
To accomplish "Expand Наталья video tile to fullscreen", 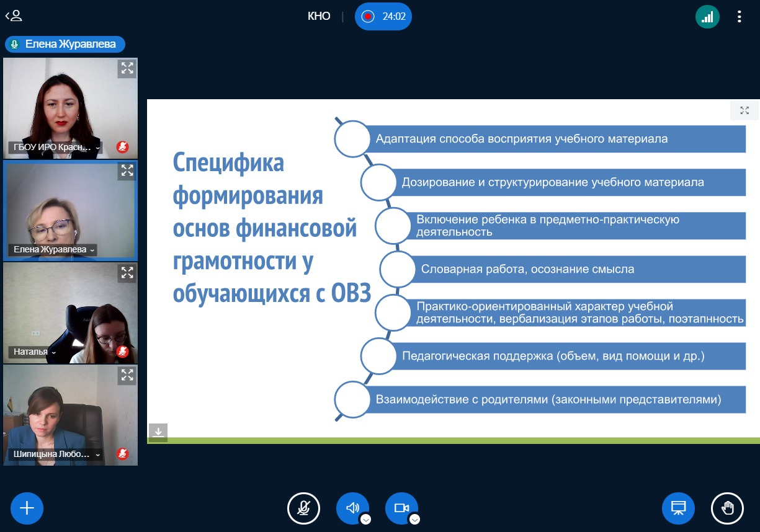I will click(x=127, y=272).
